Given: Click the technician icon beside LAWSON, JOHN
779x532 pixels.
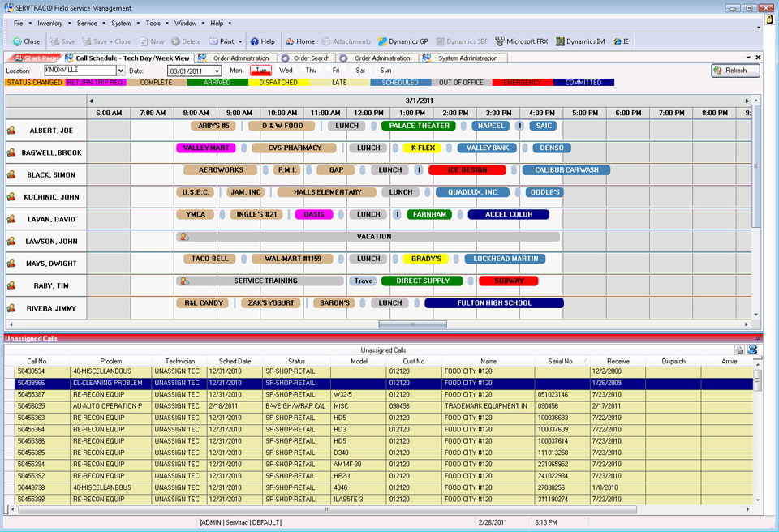Looking at the screenshot, I should pyautogui.click(x=11, y=241).
